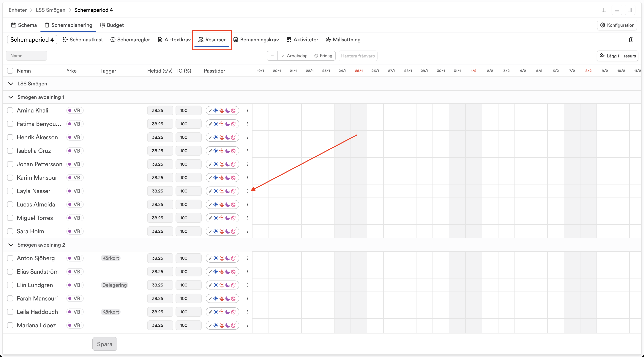Check the box for Layla Nasser
This screenshot has height=357, width=644.
(x=10, y=191)
